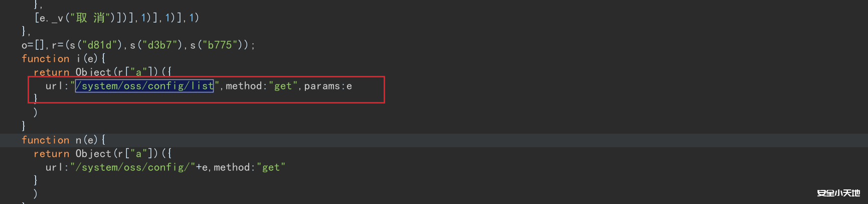868x204 pixels.
Task: Click the "get" string before params:e
Action: point(283,86)
